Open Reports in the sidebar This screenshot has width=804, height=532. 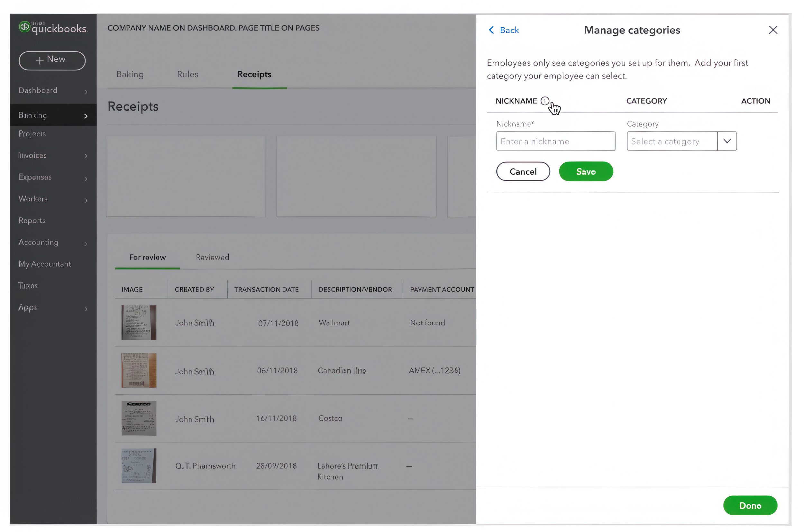pos(32,221)
